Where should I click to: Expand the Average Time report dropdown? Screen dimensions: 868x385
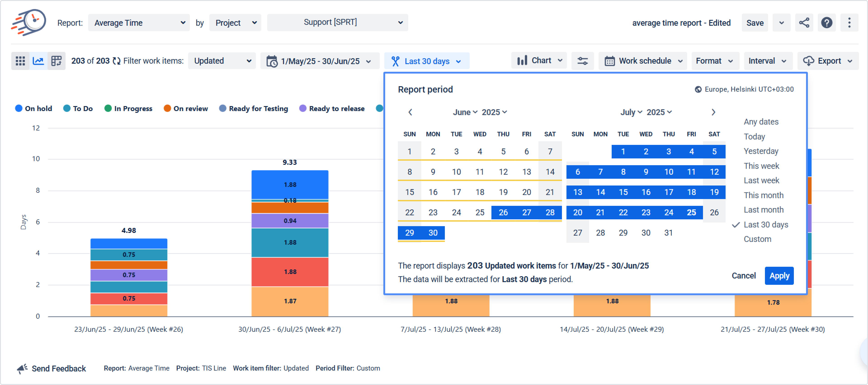pos(139,23)
